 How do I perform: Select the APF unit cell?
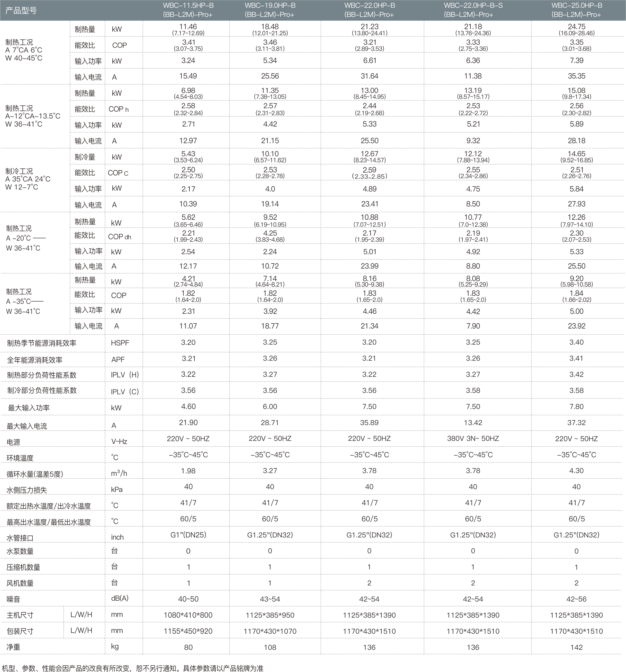[x=118, y=359]
